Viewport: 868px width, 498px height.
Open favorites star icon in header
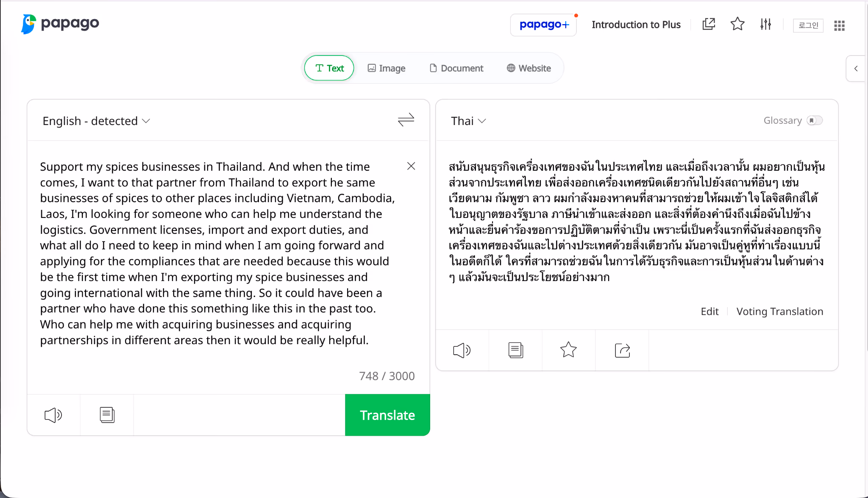click(x=737, y=24)
